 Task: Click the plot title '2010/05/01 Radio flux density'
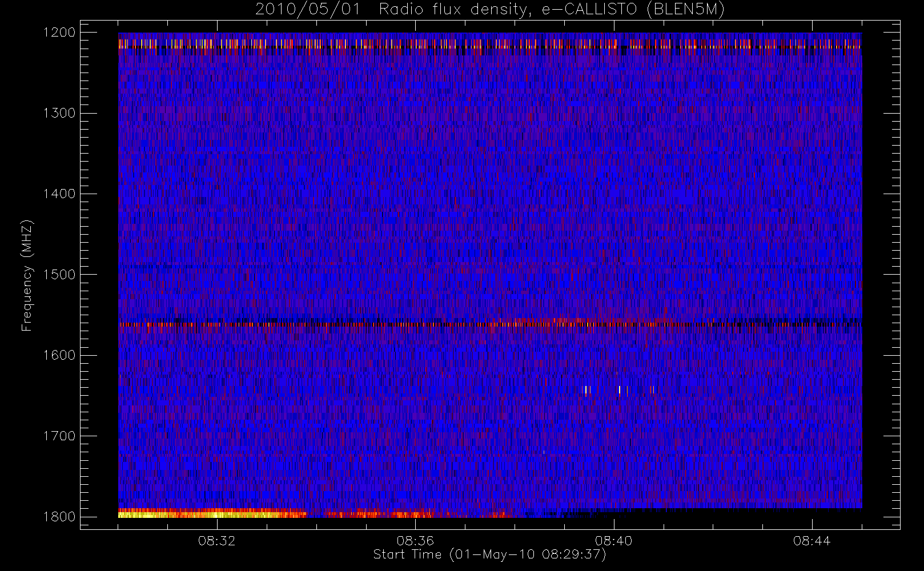pyautogui.click(x=489, y=10)
